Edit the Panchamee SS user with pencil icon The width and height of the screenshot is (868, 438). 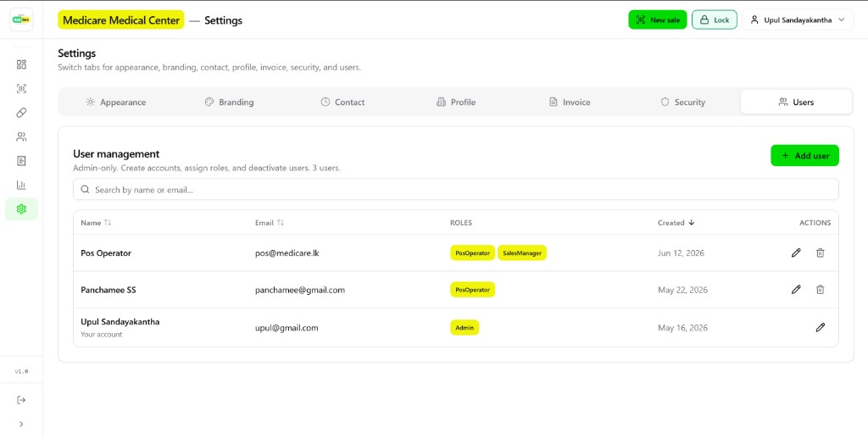tap(796, 289)
